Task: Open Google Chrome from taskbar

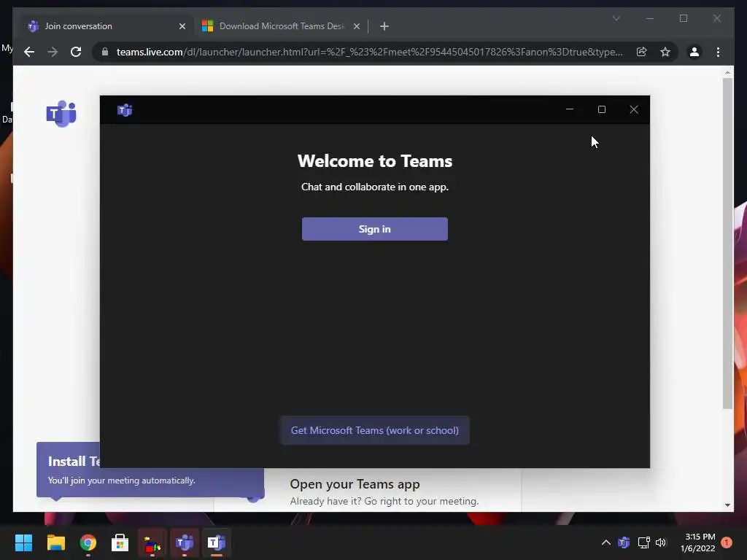Action: (88, 542)
